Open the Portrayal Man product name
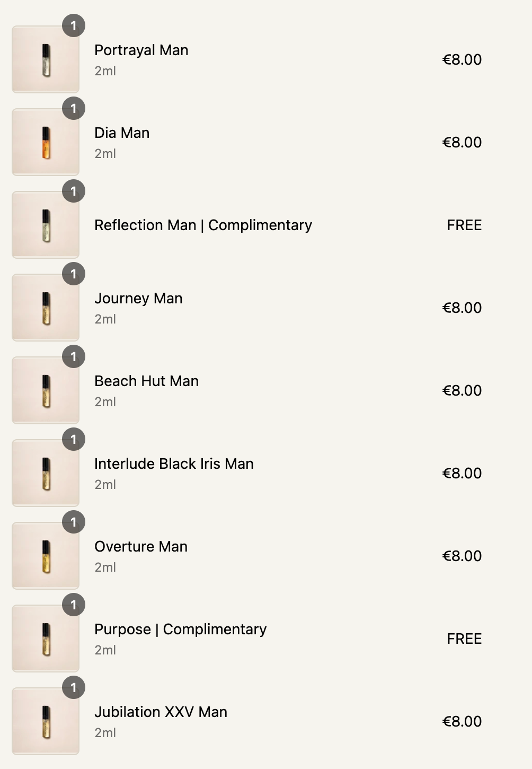 tap(141, 50)
